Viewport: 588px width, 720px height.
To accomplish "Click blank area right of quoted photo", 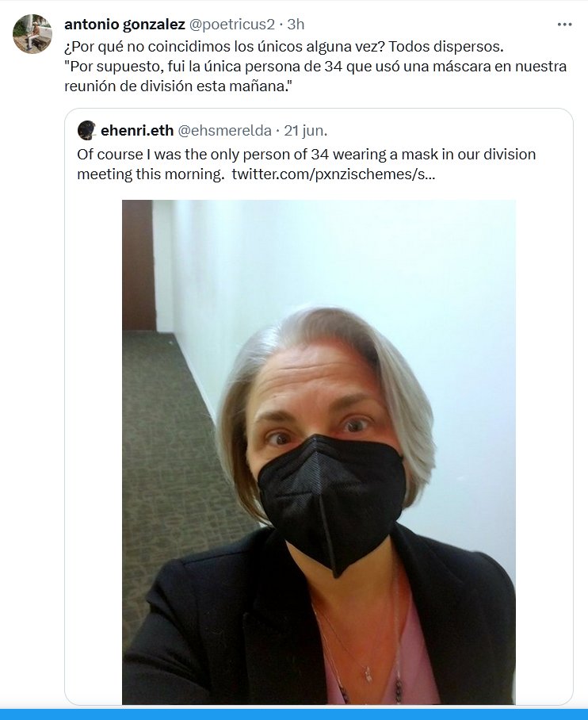I will click(544, 452).
